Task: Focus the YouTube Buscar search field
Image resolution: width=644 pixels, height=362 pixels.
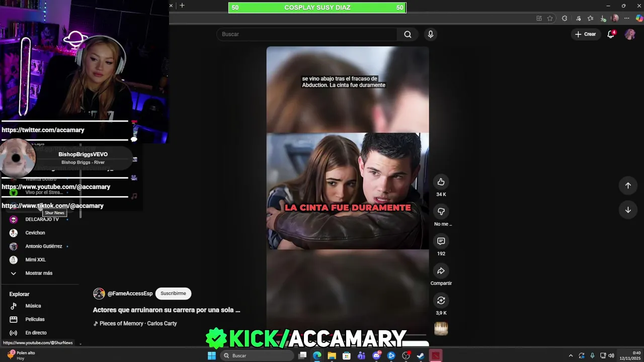Action: tap(307, 34)
